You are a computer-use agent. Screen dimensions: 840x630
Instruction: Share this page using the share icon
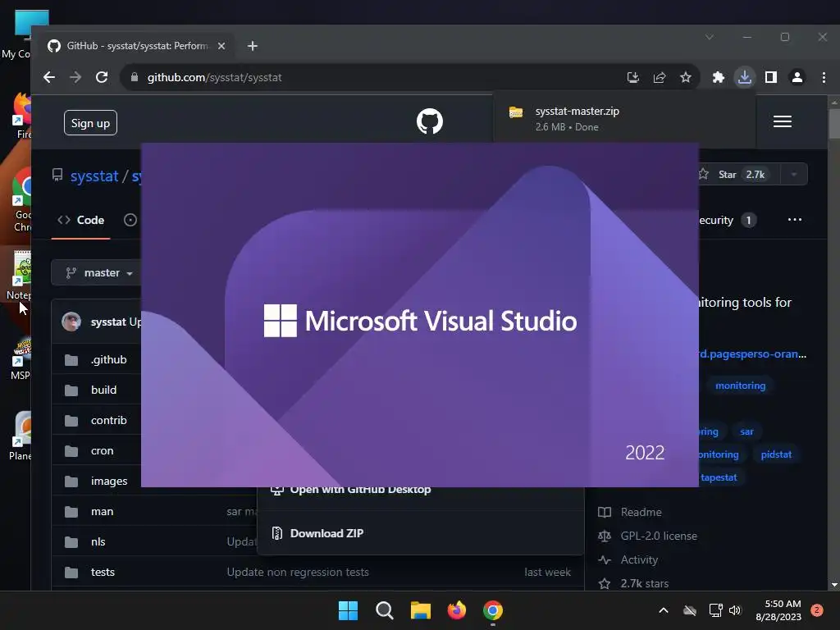pos(660,78)
